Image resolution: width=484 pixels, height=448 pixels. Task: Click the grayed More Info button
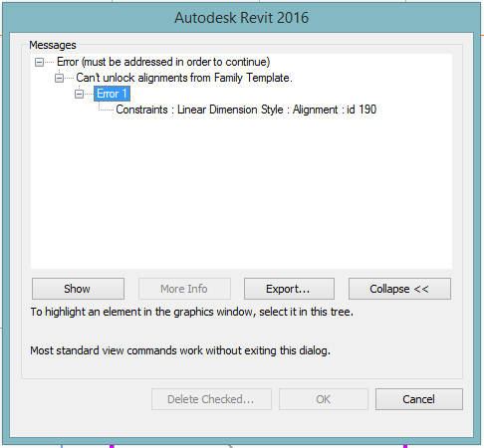(184, 289)
